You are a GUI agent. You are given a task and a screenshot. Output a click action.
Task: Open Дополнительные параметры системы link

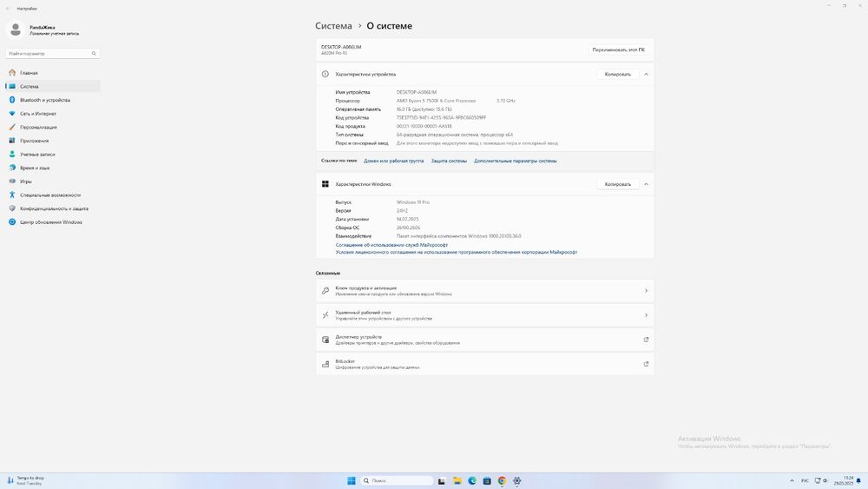point(516,161)
